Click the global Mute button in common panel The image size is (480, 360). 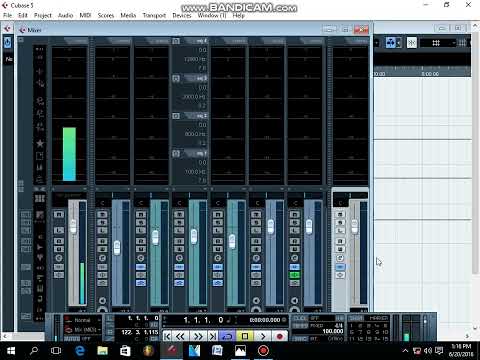click(26, 215)
